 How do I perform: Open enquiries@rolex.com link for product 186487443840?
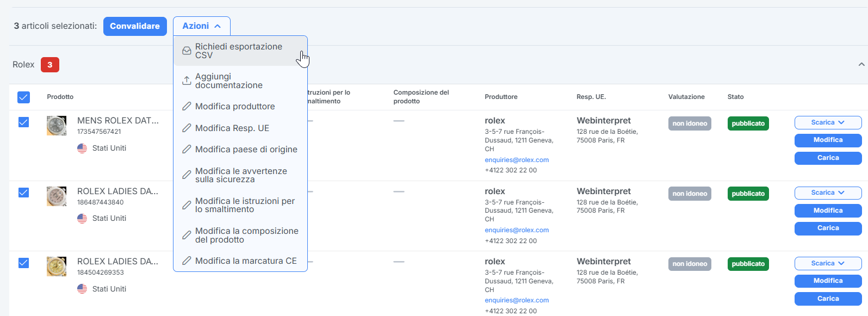[x=517, y=230]
